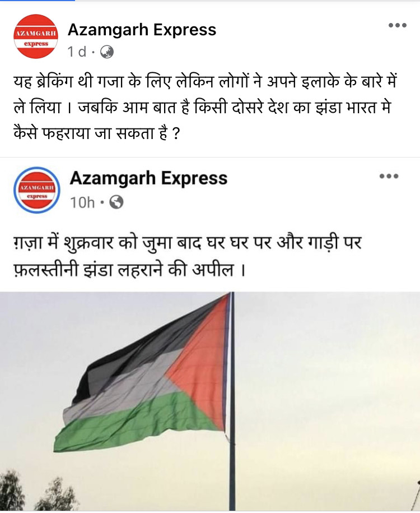Click the globe privacy icon beside "10h"
This screenshot has width=420, height=513.
(116, 202)
